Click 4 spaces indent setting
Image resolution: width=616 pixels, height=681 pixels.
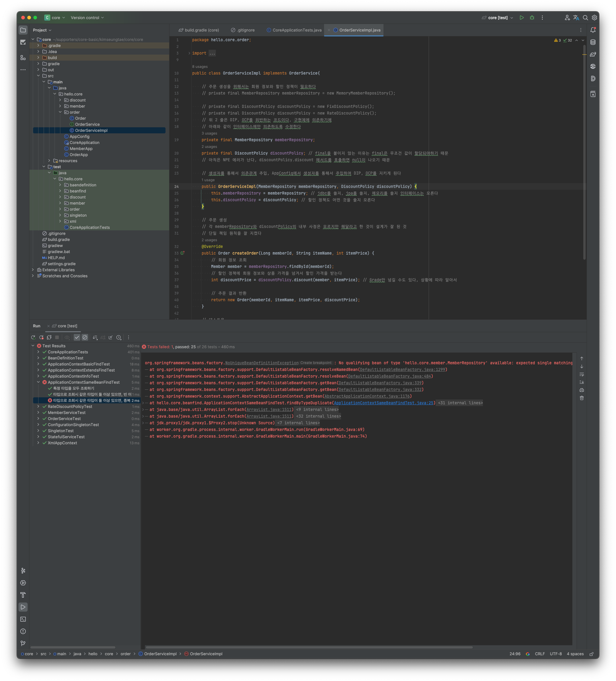pos(575,654)
